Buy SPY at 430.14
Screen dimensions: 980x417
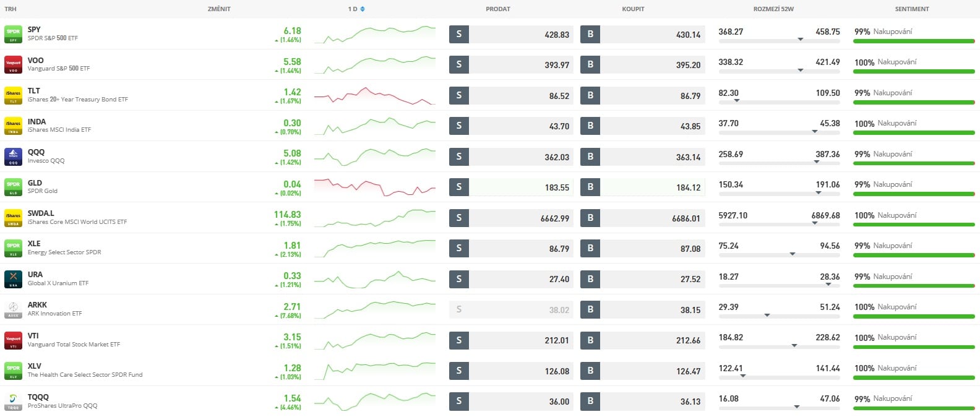point(642,34)
